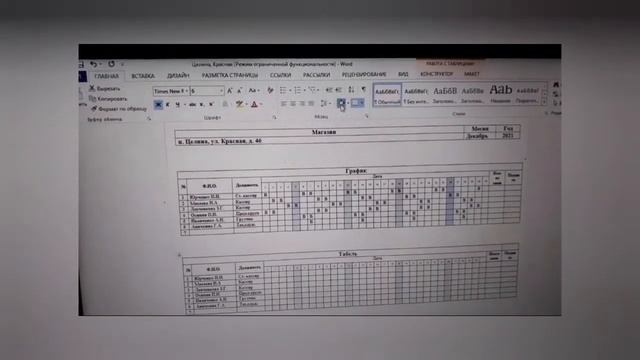Click the Find (binoculars) icon at the ribbon's right edge

point(556,84)
